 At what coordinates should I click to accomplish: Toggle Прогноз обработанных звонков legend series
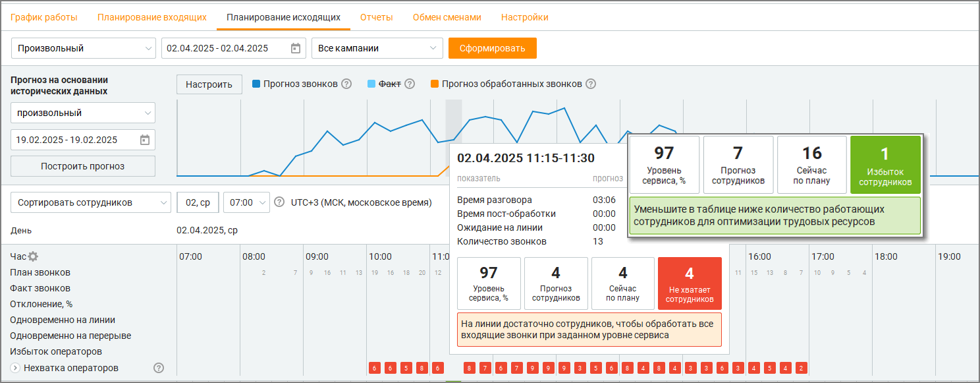pyautogui.click(x=506, y=84)
